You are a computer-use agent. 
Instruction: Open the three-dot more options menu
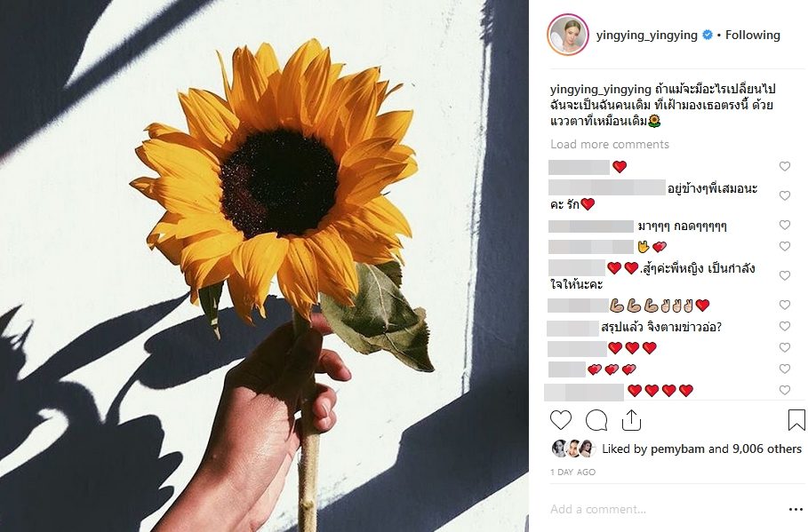click(796, 509)
